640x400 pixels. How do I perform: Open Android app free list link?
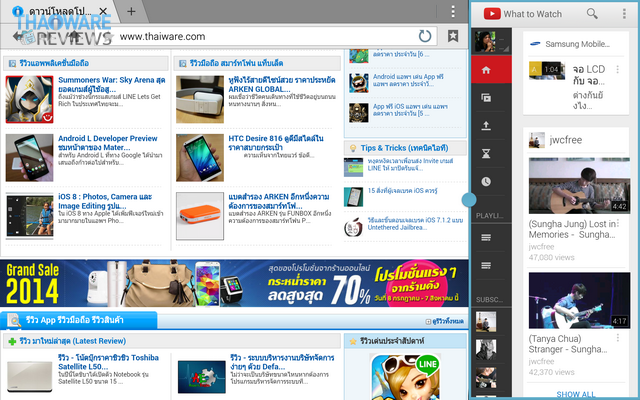coord(408,80)
